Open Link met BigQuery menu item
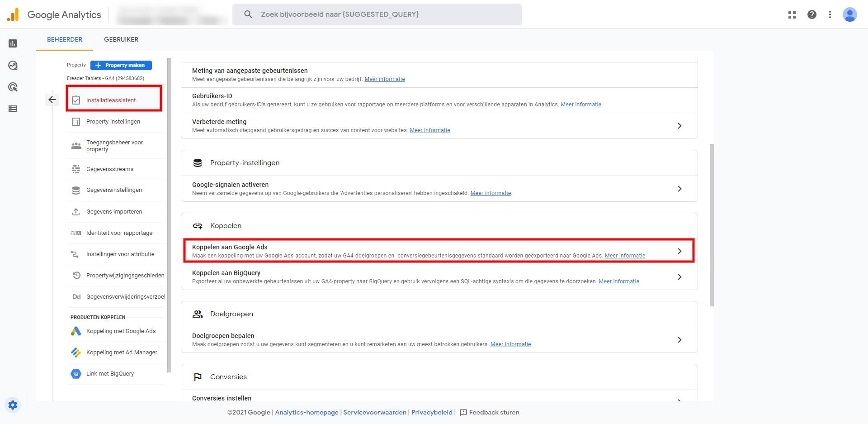This screenshot has height=424, width=868. coord(116,374)
